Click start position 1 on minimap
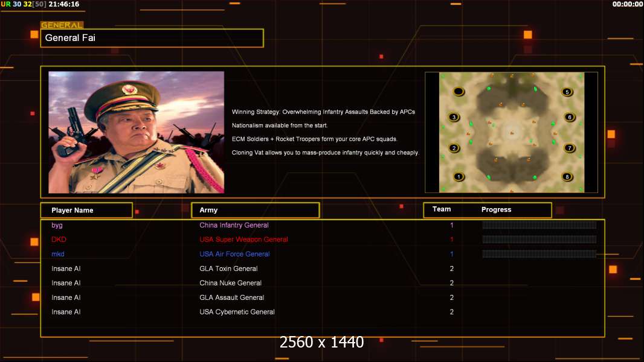Image resolution: width=644 pixels, height=362 pixels. 459,177
